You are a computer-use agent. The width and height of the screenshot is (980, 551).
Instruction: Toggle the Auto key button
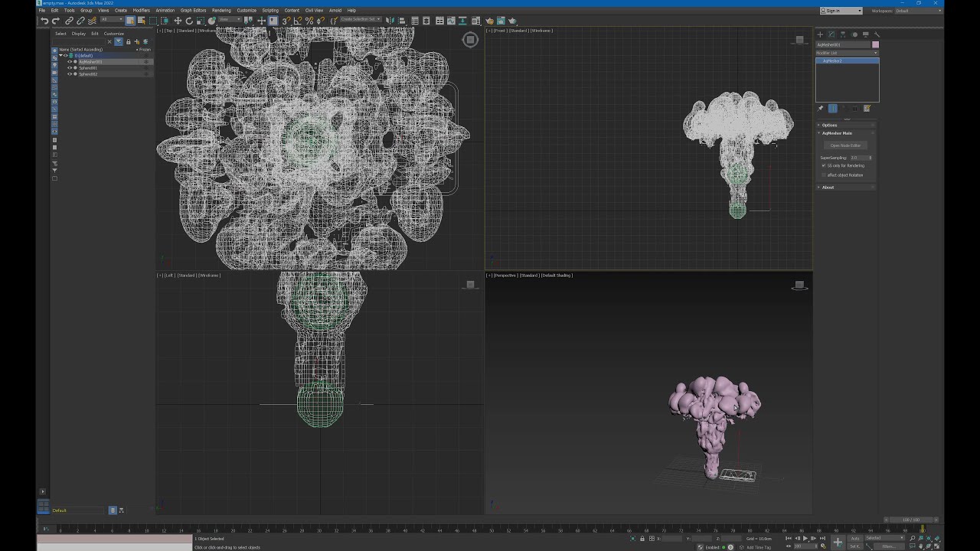[x=855, y=538]
